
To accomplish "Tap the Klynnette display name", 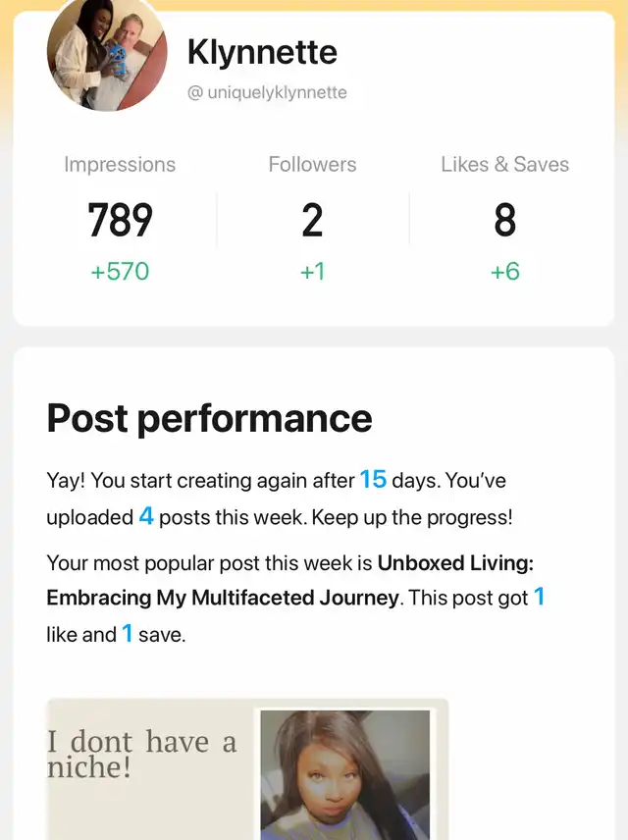I will pos(262,52).
